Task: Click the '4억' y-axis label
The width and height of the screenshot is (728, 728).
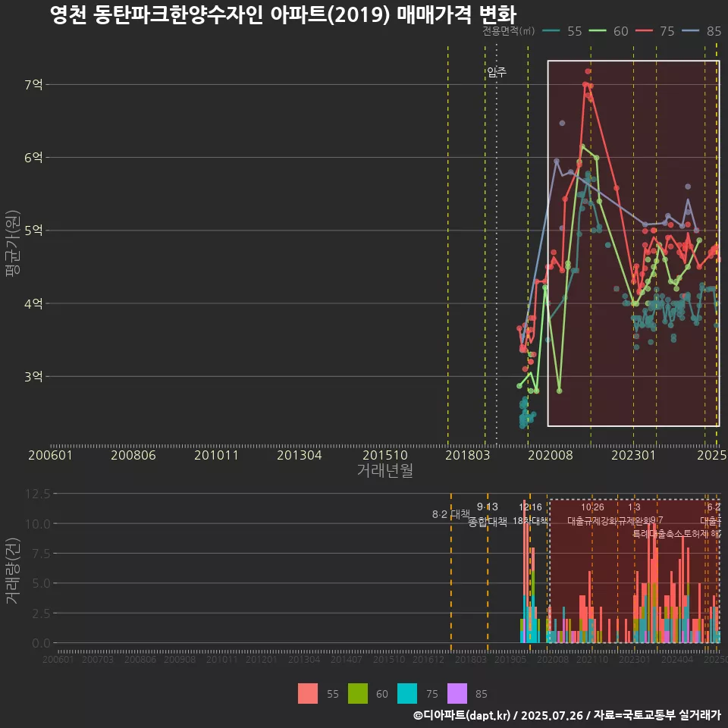Action: click(x=33, y=303)
